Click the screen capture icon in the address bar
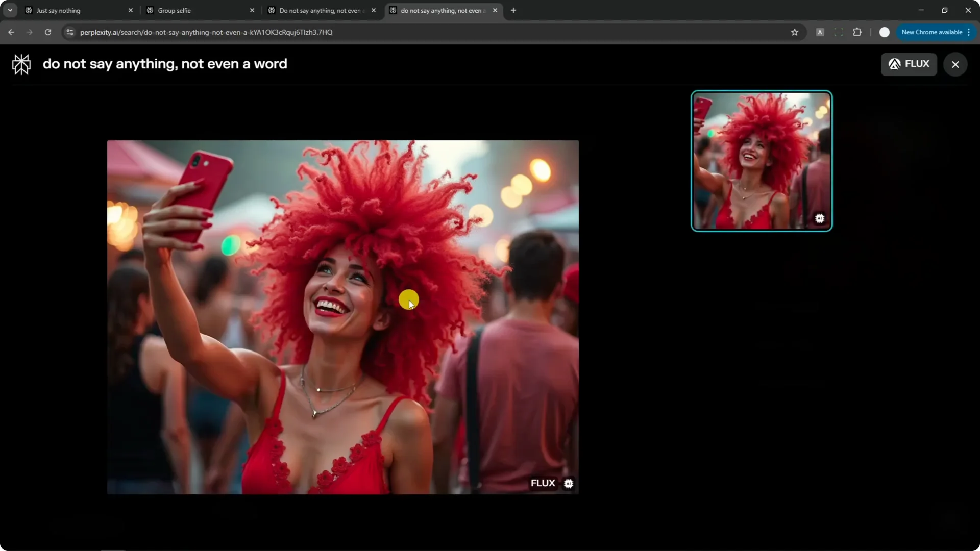This screenshot has width=980, height=551. 839,32
